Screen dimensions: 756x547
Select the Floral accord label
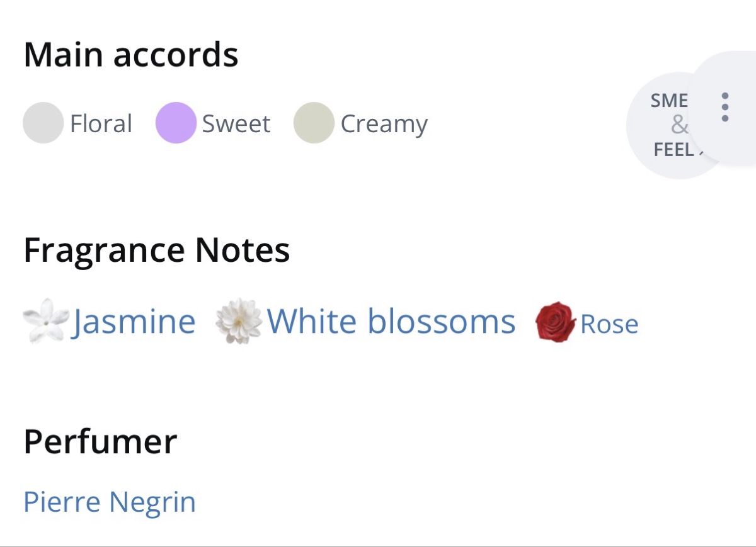(x=101, y=123)
